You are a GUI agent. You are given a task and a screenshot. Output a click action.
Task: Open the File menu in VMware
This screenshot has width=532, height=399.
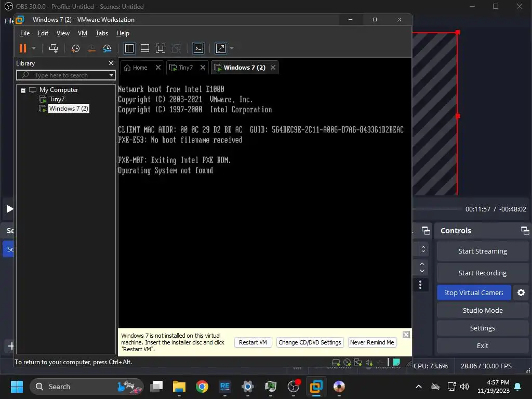tap(25, 33)
